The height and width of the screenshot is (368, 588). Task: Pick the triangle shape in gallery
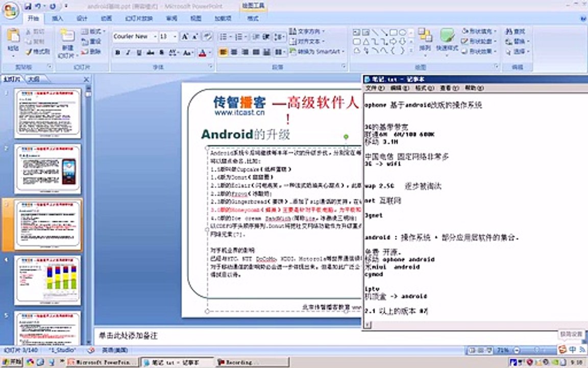coord(366,41)
